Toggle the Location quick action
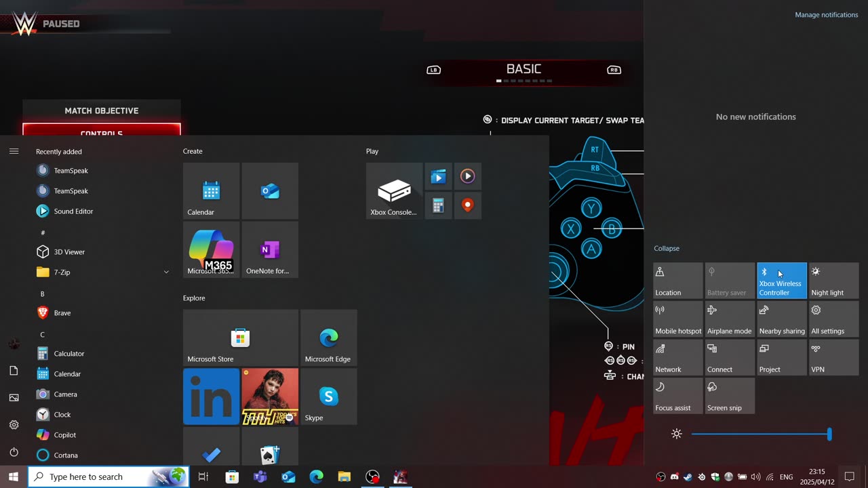This screenshot has width=868, height=488. (x=678, y=281)
